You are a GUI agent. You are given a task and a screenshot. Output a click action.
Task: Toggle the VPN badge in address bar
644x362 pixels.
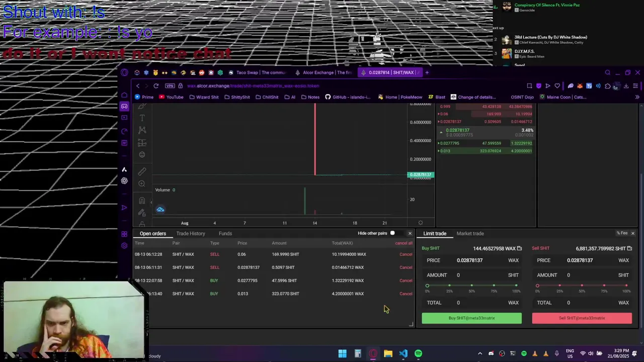(170, 86)
